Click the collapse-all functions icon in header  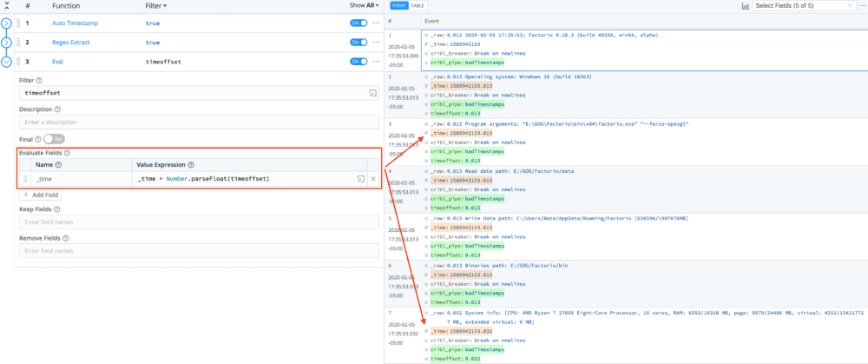(x=6, y=5)
